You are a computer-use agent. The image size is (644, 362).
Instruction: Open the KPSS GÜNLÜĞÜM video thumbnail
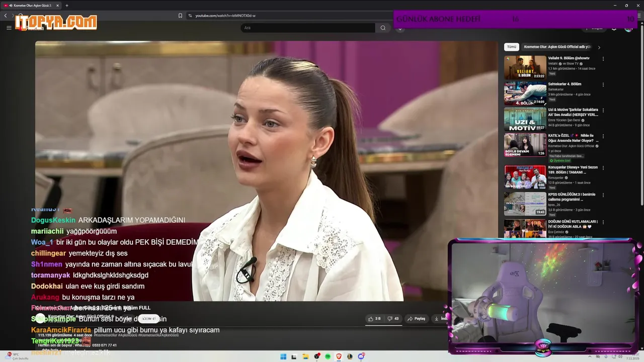pyautogui.click(x=525, y=204)
